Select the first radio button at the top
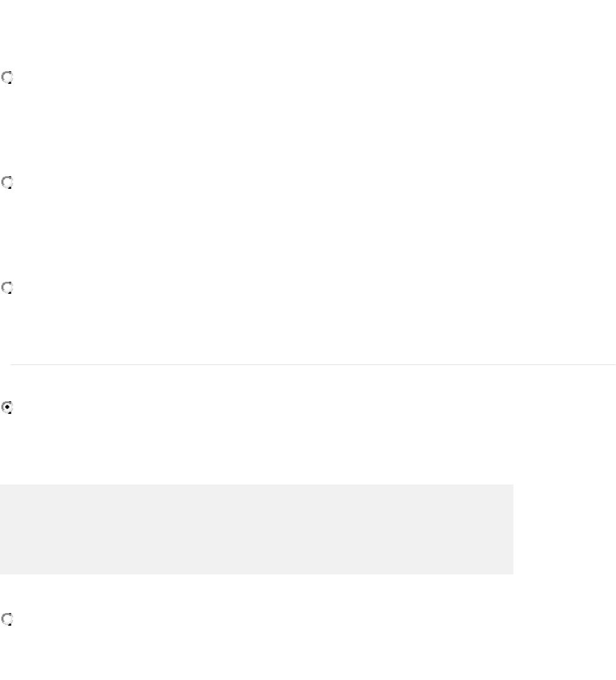This screenshot has width=616, height=680. pyautogui.click(x=7, y=78)
